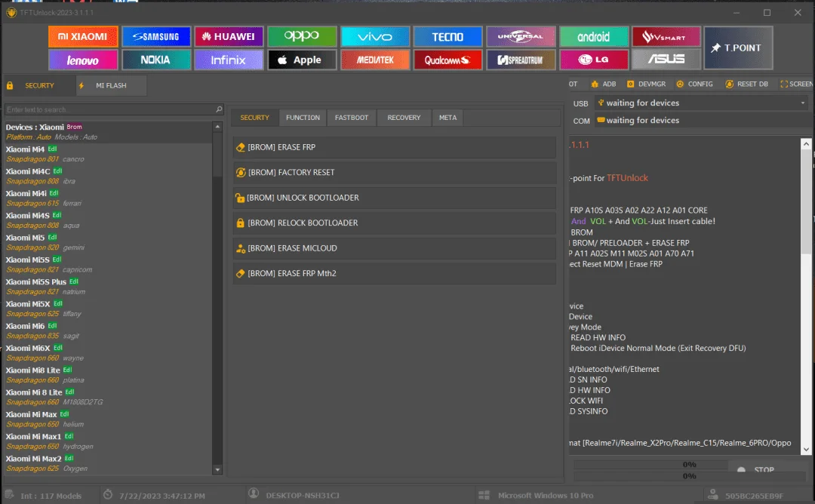Select the Huawei brand tile
Image resolution: width=815 pixels, height=504 pixels.
point(229,36)
